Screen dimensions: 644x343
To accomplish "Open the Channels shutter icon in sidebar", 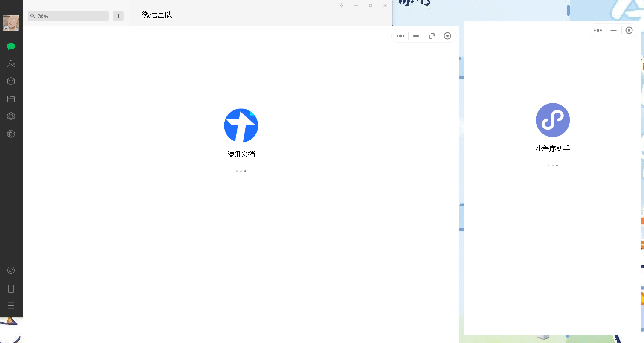I will (11, 134).
